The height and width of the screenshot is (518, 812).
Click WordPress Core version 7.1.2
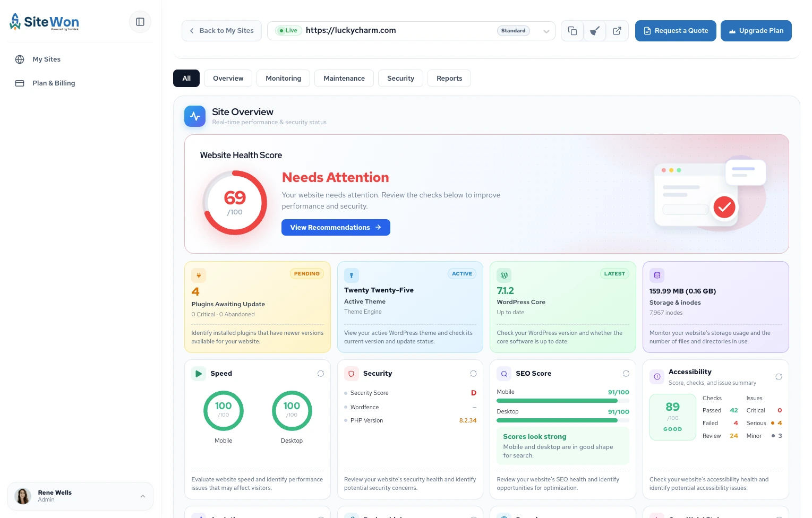pos(506,291)
